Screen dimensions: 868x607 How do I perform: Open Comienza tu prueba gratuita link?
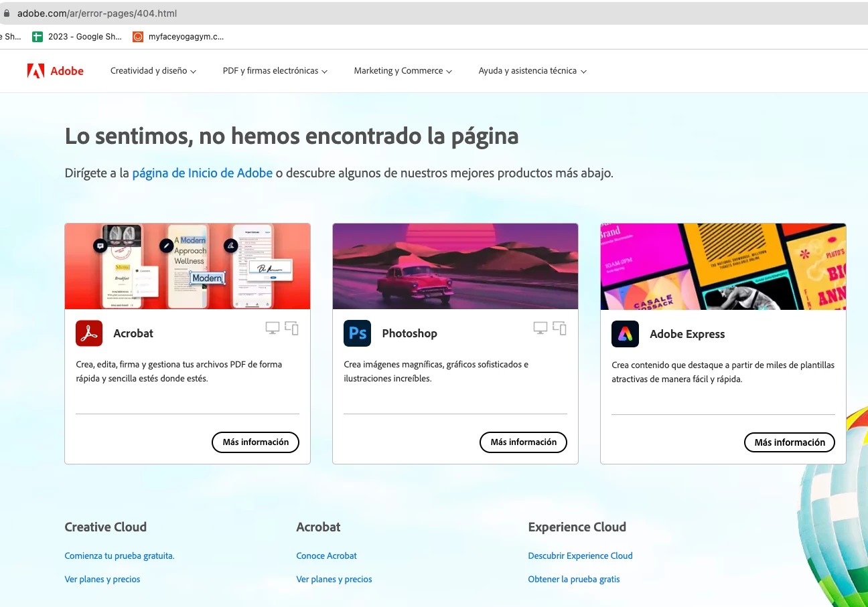pos(119,555)
